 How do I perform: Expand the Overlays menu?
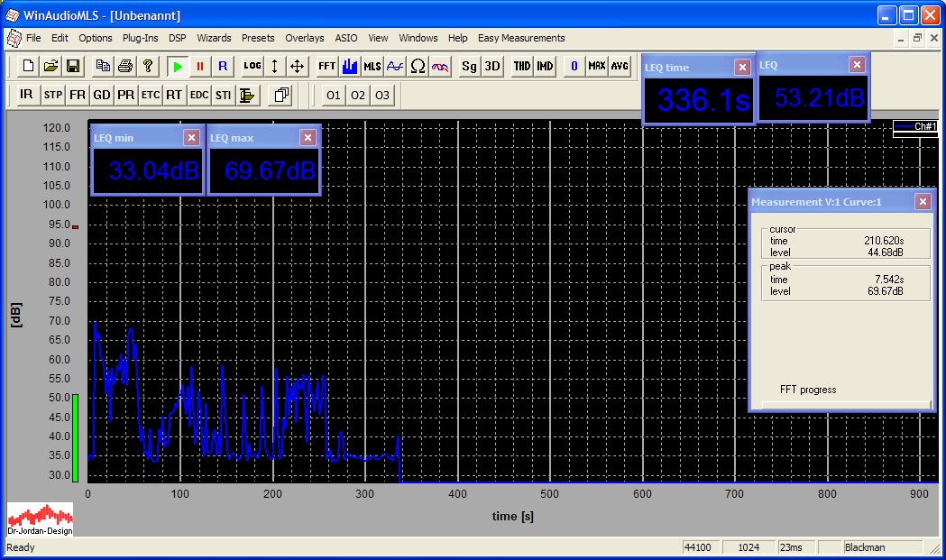click(304, 38)
